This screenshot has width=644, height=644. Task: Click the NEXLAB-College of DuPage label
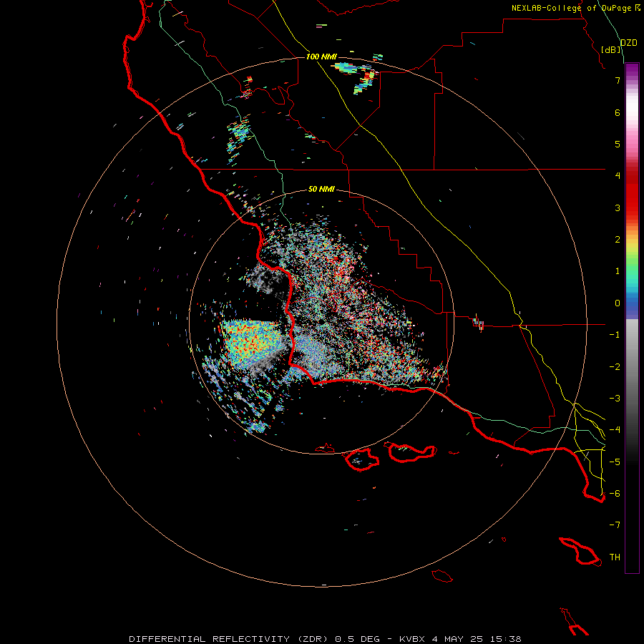pos(576,8)
